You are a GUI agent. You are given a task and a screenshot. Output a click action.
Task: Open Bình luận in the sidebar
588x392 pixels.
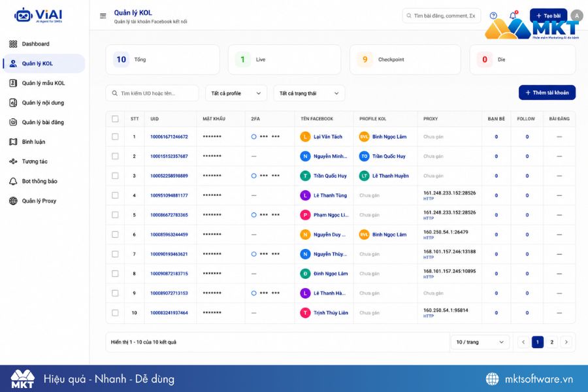(x=33, y=142)
